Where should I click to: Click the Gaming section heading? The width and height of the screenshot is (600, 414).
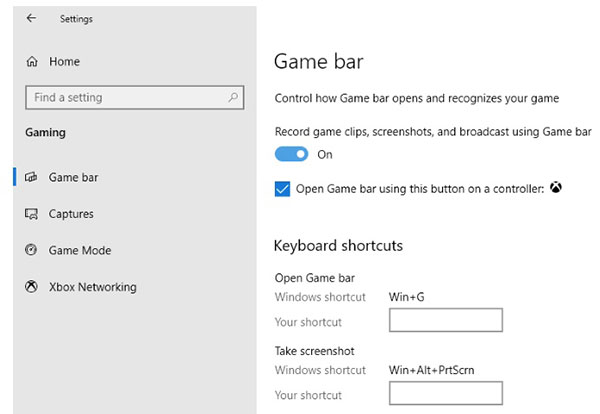point(46,133)
